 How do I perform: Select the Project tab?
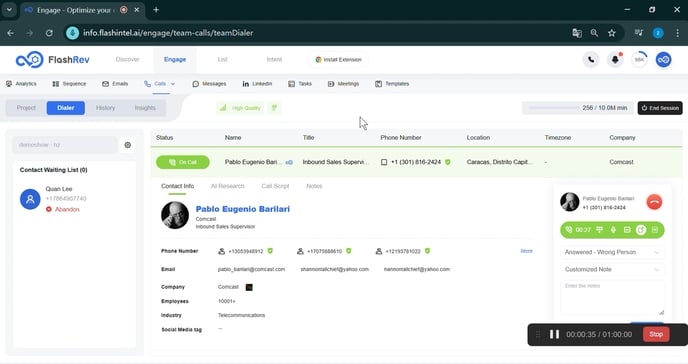(x=26, y=108)
